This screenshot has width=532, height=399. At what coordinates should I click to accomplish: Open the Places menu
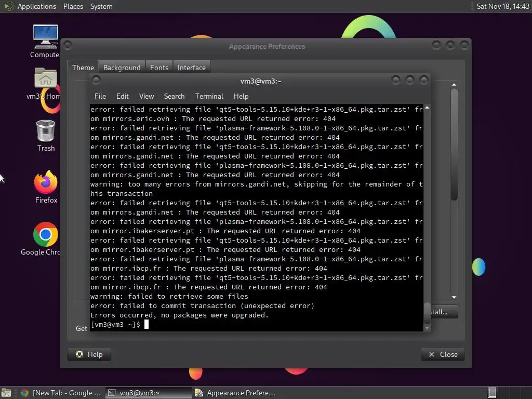73,6
